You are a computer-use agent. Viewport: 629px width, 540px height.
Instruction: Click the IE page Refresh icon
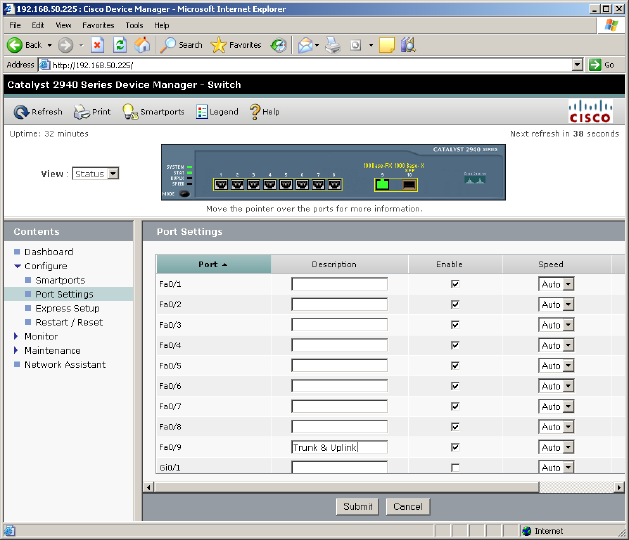[x=120, y=45]
